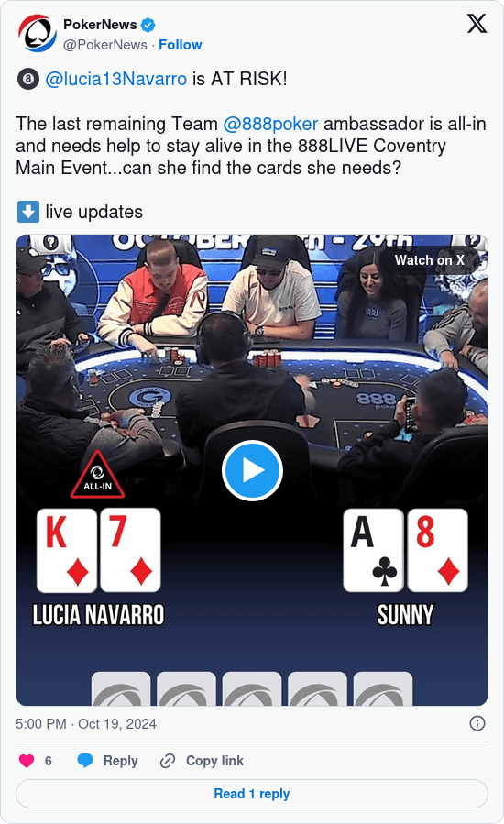Open the X logo link
The height and width of the screenshot is (824, 504).
(477, 24)
